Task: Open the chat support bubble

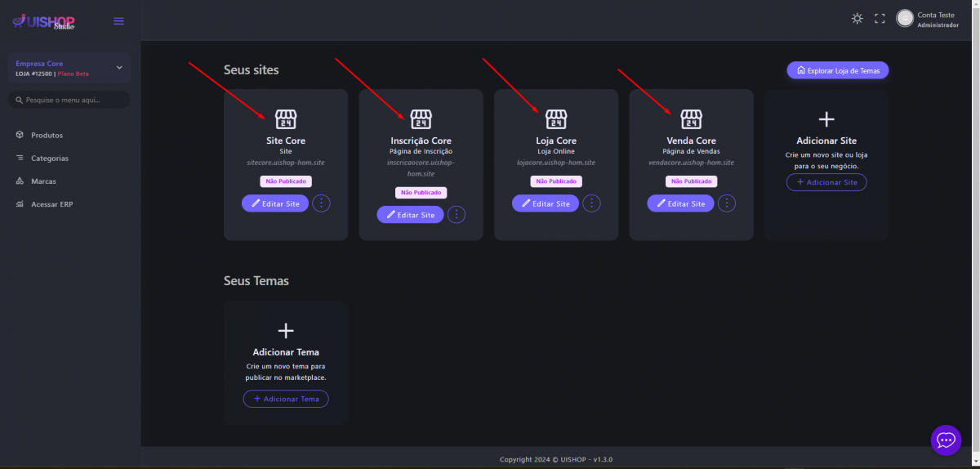Action: [946, 440]
